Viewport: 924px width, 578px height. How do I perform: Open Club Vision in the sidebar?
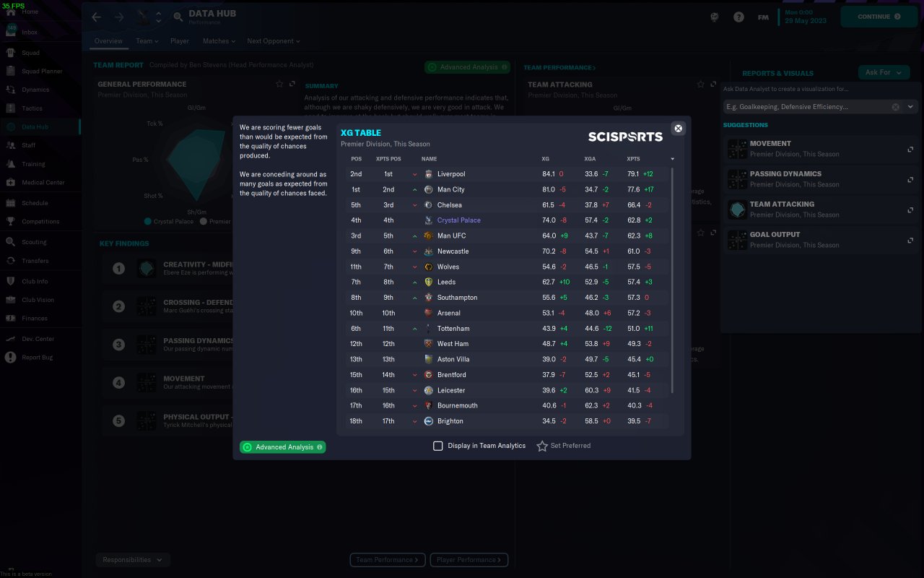click(x=38, y=300)
